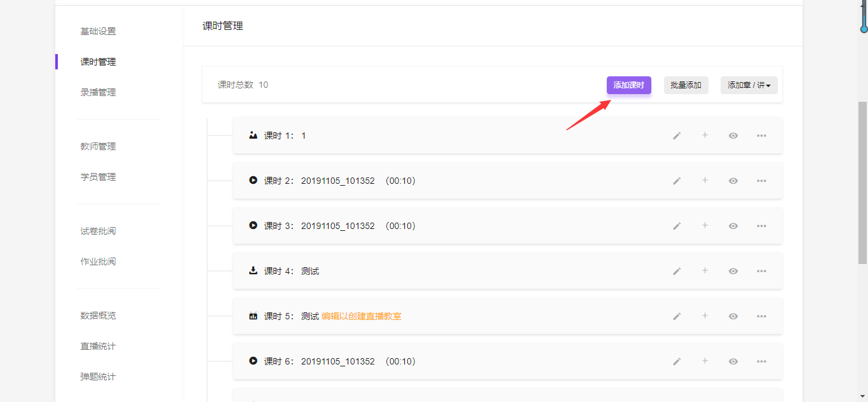868x402 pixels.
Task: Click the purple 添加课时 button
Action: (628, 85)
